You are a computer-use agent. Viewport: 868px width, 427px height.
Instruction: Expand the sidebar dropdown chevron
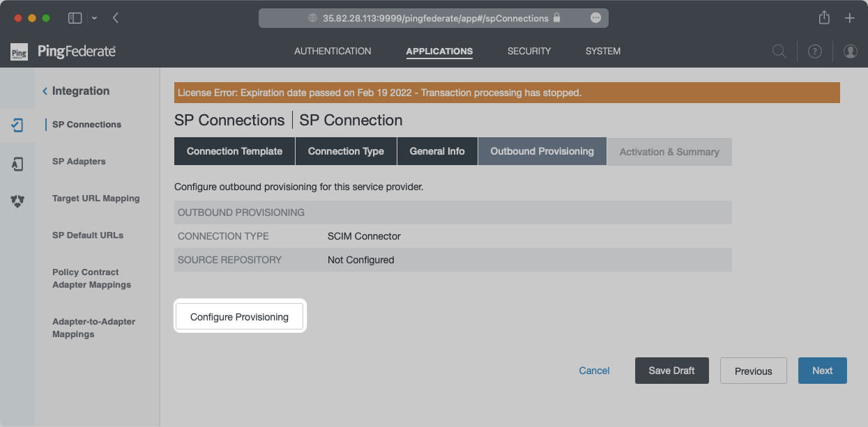pyautogui.click(x=95, y=18)
